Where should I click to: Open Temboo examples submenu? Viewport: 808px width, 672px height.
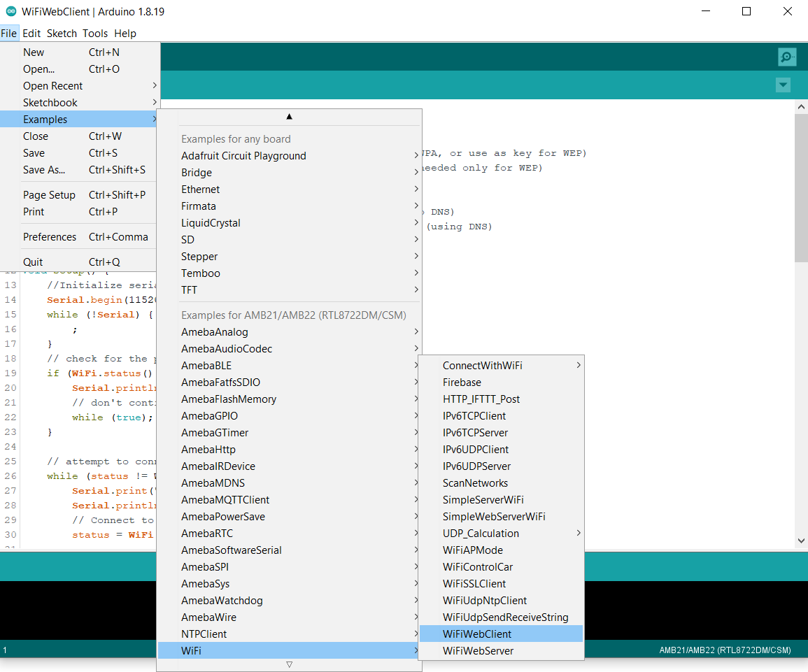289,273
